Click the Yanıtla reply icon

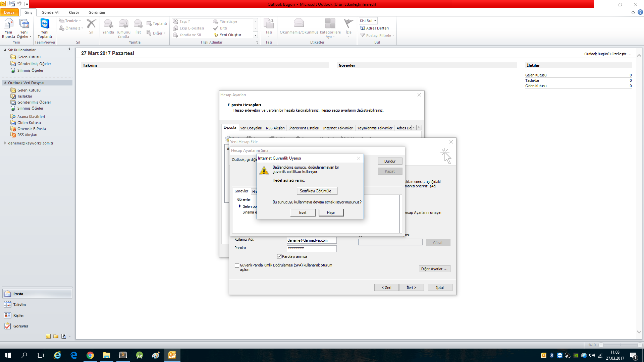coord(108,26)
